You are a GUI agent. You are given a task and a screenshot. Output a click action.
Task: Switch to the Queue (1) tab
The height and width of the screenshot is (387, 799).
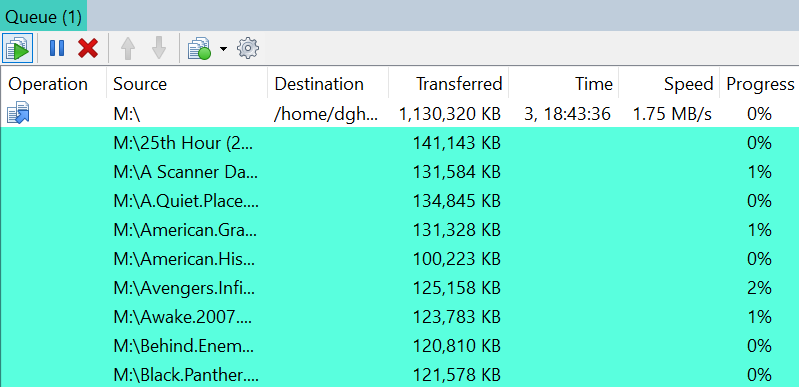click(x=43, y=17)
